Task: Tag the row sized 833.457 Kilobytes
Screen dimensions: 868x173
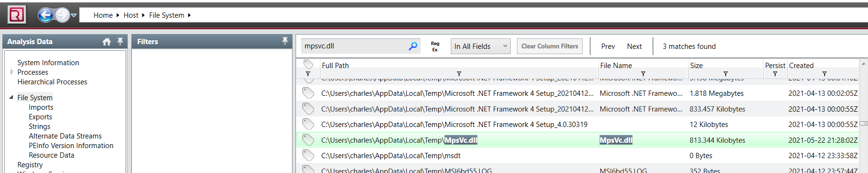Action: 308,109
